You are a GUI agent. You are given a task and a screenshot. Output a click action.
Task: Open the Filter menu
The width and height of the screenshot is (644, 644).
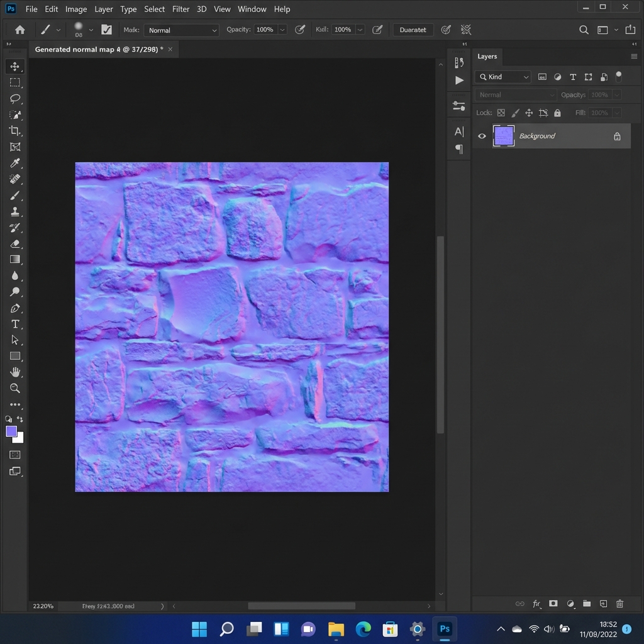(180, 9)
